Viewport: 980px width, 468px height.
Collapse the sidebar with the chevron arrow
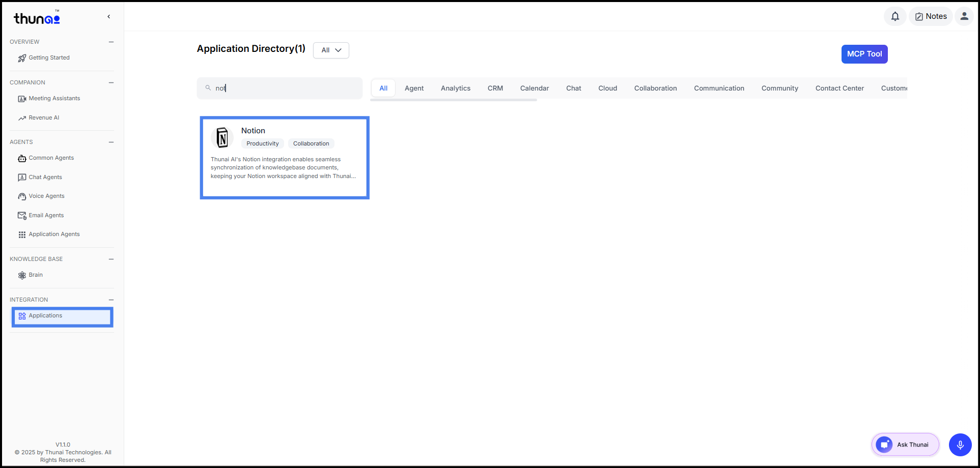click(x=108, y=17)
